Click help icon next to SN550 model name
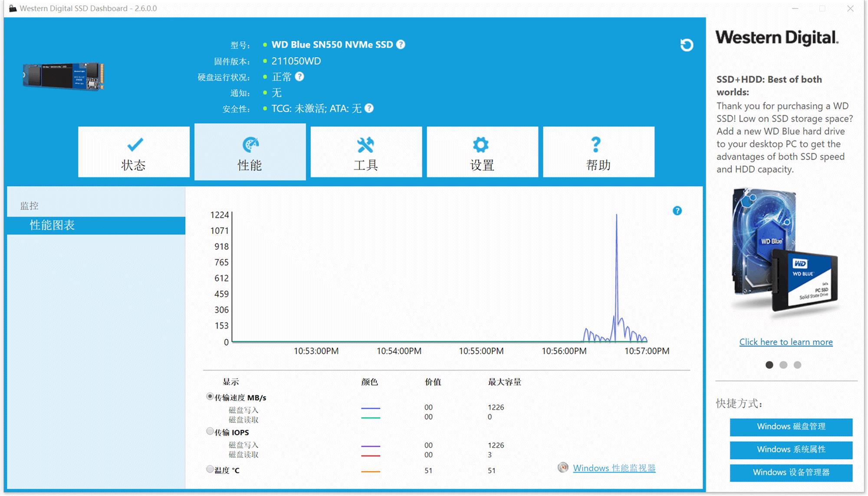868x496 pixels. click(401, 44)
